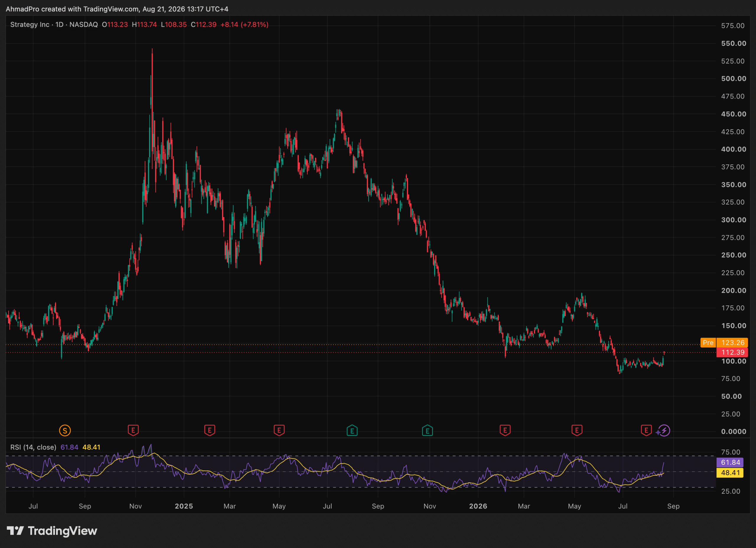Viewport: 756px width, 548px height.
Task: Click the "100.00" price scale label
Action: (734, 361)
